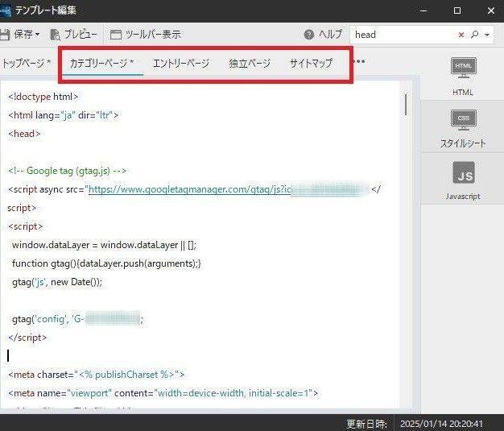
Task: Click the '<!doctype html>' line
Action: point(43,97)
